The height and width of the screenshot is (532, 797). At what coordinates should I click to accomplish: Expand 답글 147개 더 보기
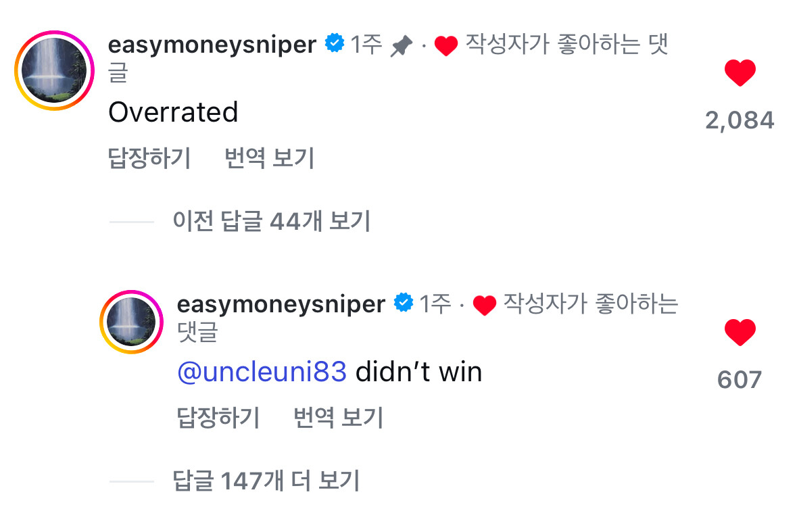[x=266, y=481]
